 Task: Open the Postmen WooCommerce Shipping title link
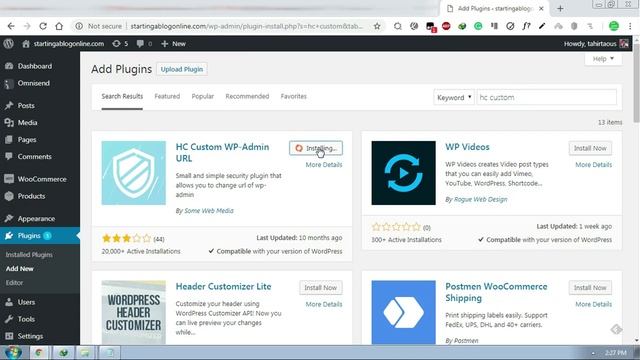click(x=496, y=292)
